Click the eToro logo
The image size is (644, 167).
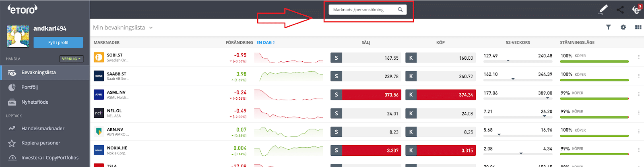coord(23,9)
